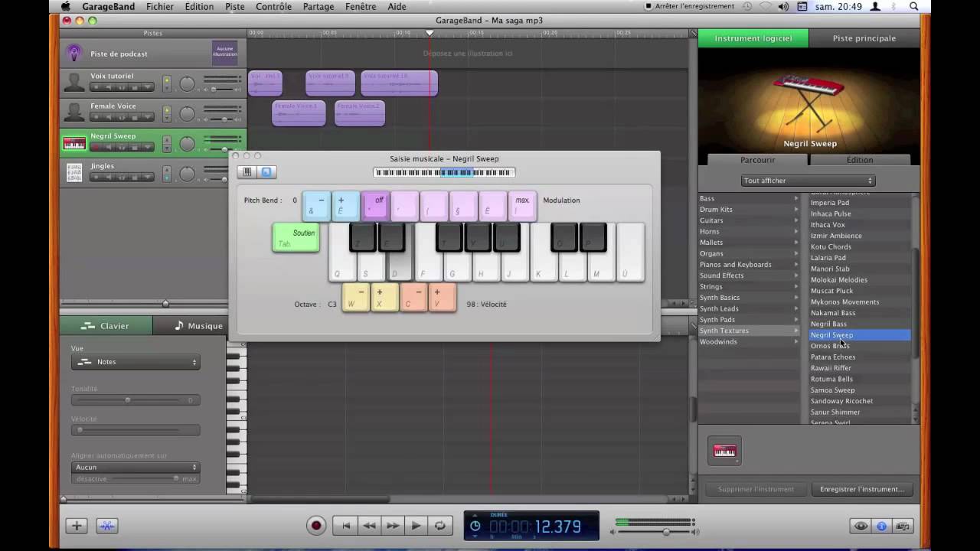Switch to the Edition tab in instrument panel
Viewport: 980px width, 551px height.
pyautogui.click(x=860, y=160)
